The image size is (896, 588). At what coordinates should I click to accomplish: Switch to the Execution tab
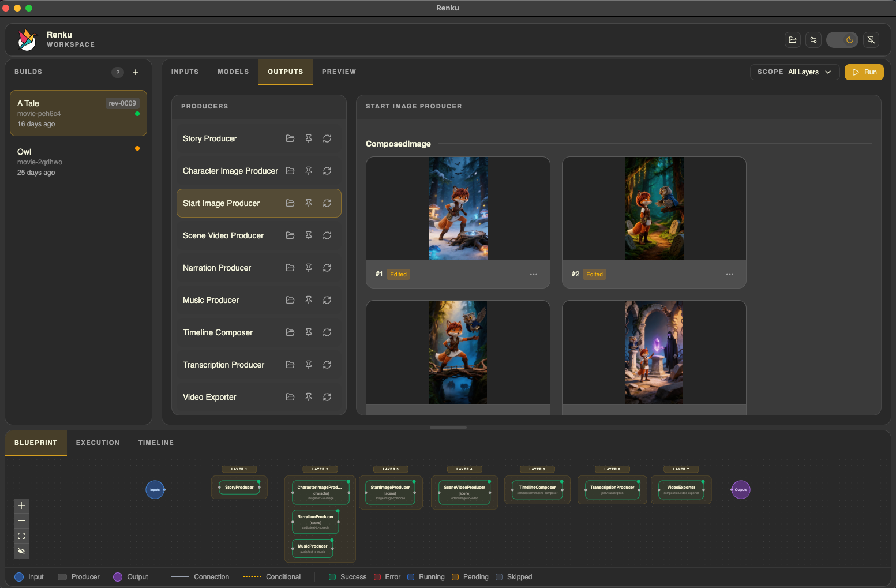click(x=98, y=443)
